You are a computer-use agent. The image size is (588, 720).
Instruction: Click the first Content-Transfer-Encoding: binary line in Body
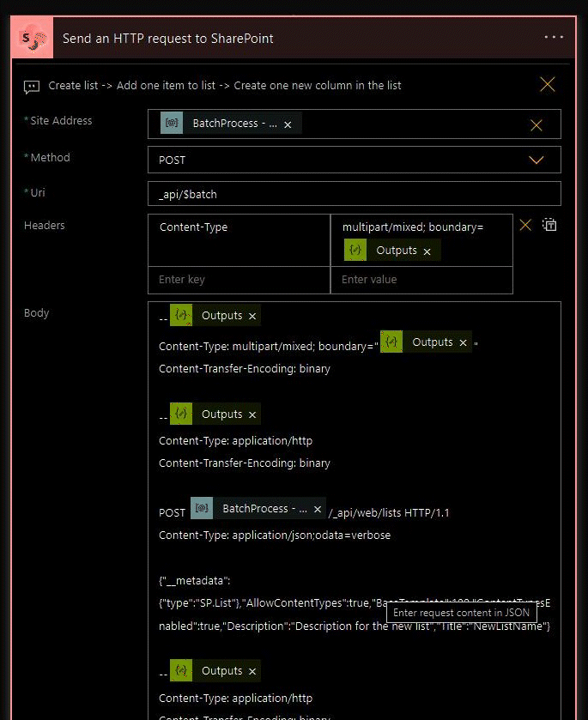[x=245, y=369]
